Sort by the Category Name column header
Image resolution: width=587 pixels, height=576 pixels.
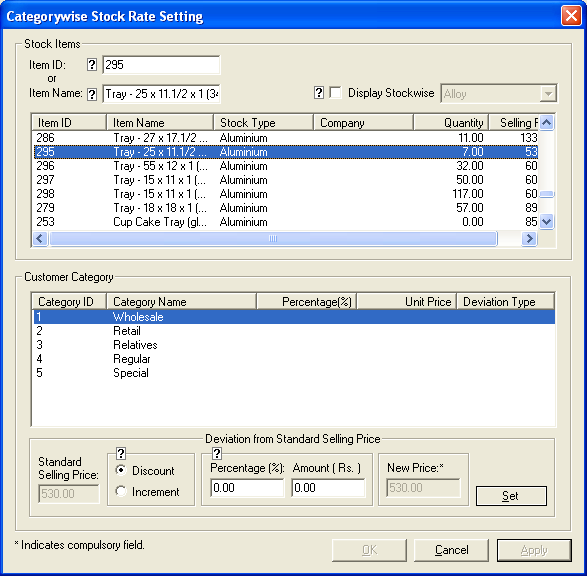181,302
